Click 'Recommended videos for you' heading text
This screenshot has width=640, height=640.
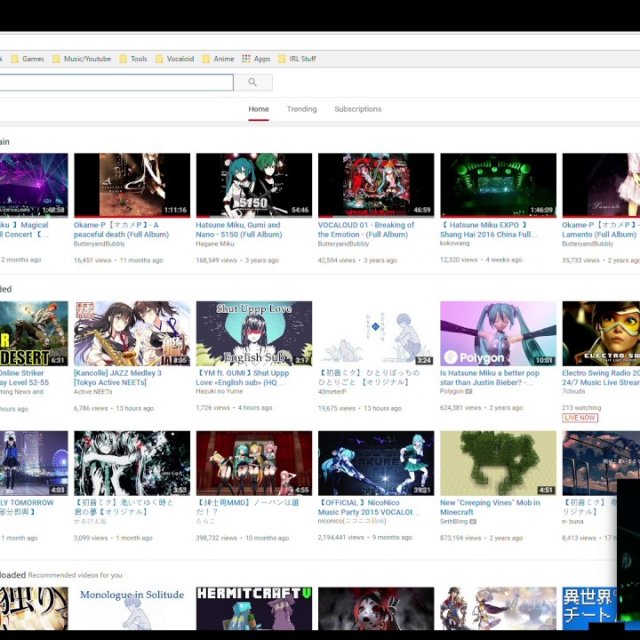75,575
